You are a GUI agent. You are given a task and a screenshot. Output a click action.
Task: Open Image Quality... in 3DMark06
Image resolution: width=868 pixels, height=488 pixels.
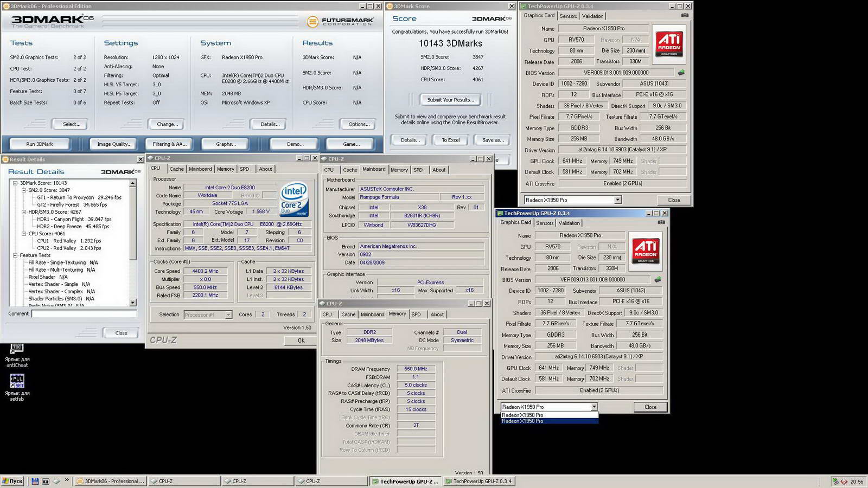click(114, 144)
